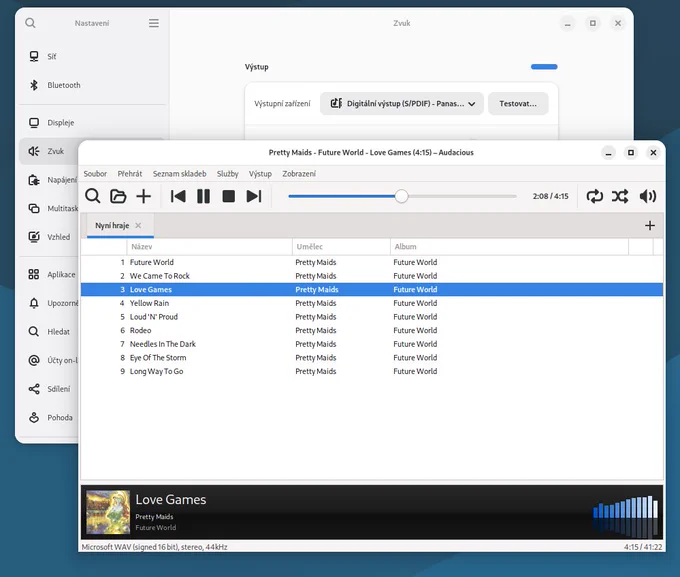The height and width of the screenshot is (577, 680).
Task: Open the search tool in Audacious toolbar
Action: [x=92, y=196]
